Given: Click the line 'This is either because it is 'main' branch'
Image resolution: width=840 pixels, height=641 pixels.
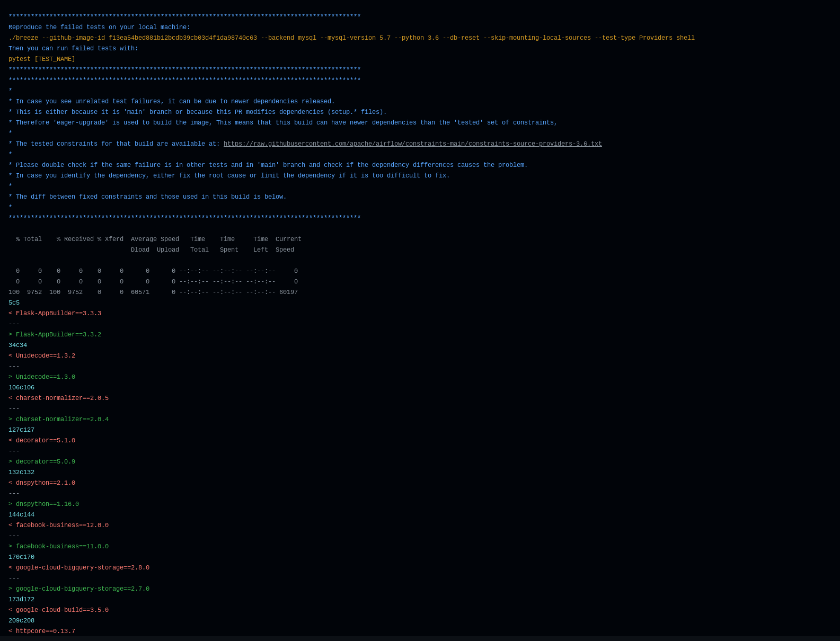Looking at the screenshot, I should tap(198, 112).
